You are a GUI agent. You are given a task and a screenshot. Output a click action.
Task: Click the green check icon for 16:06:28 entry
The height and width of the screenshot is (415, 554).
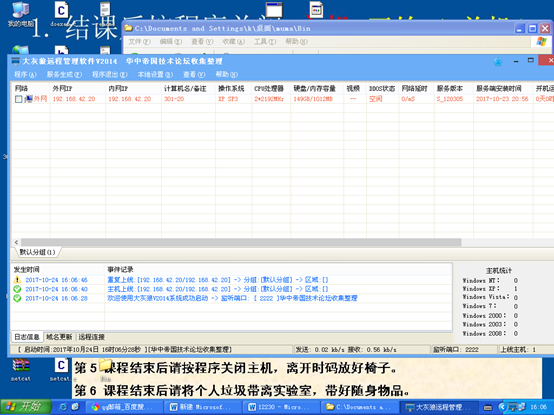17,298
